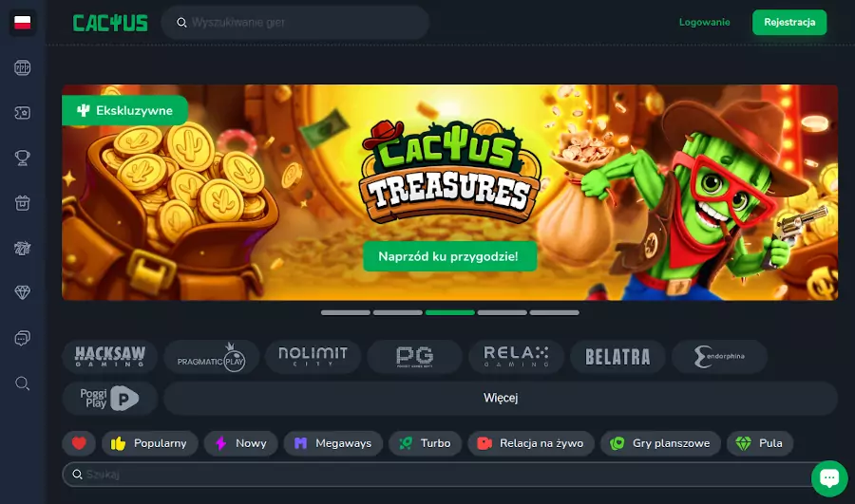Click Naprzód ku przygodzie banner button

coord(450,256)
